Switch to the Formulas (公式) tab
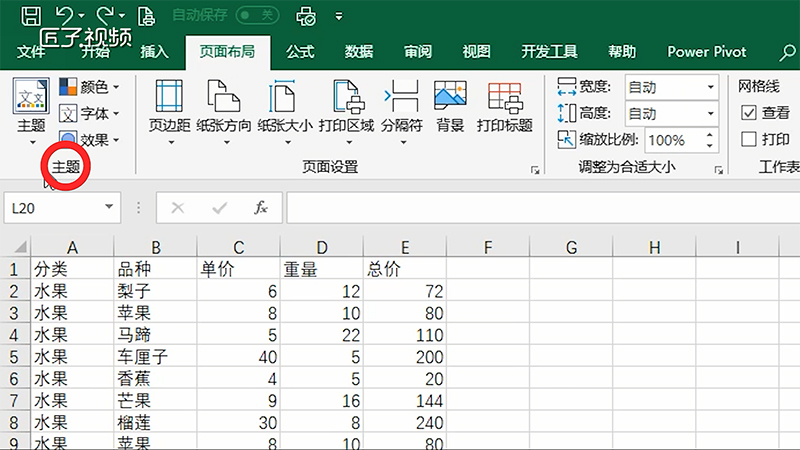The height and width of the screenshot is (450, 800). tap(300, 52)
